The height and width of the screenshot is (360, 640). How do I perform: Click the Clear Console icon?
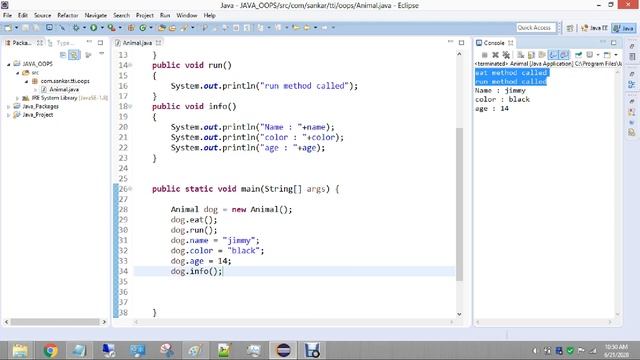click(x=520, y=55)
